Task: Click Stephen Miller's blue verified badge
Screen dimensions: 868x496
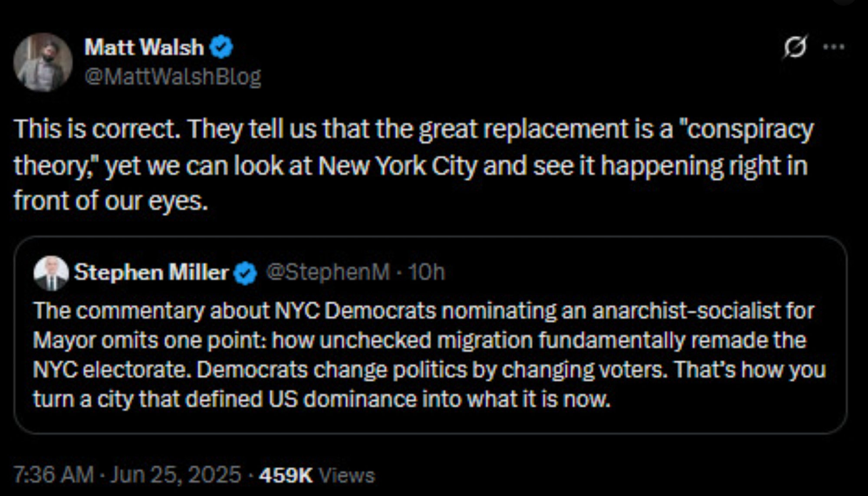Action: coord(246,273)
